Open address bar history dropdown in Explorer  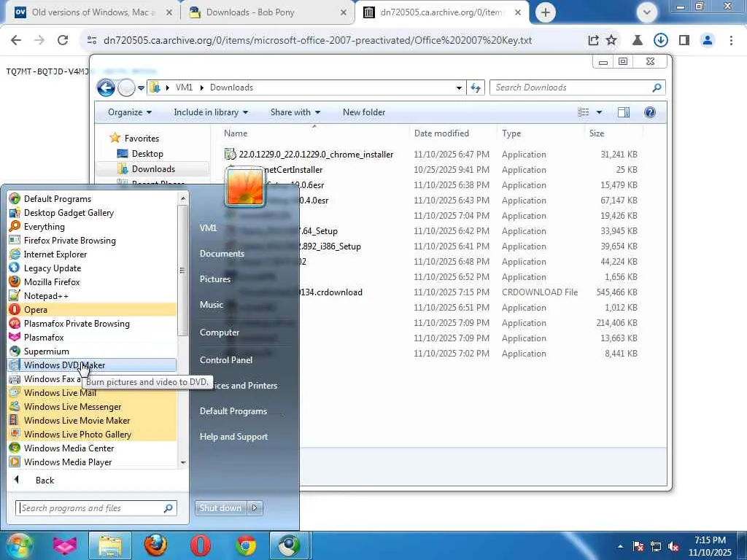pyautogui.click(x=459, y=87)
